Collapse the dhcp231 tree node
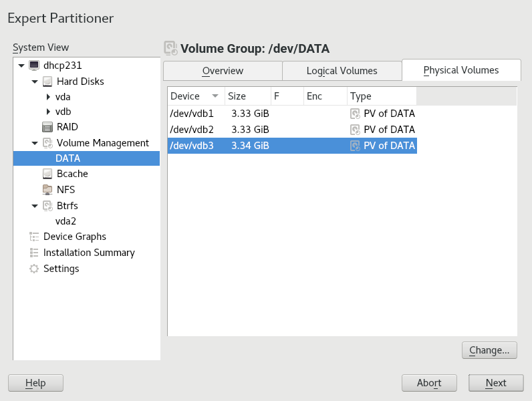This screenshot has width=532, height=401. (22, 65)
